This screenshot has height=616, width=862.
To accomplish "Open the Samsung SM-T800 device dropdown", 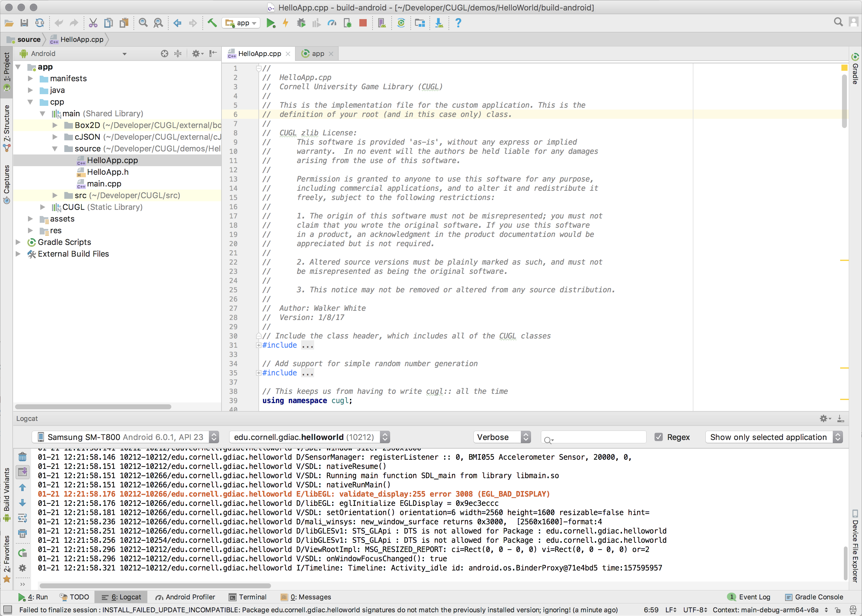I will [126, 437].
